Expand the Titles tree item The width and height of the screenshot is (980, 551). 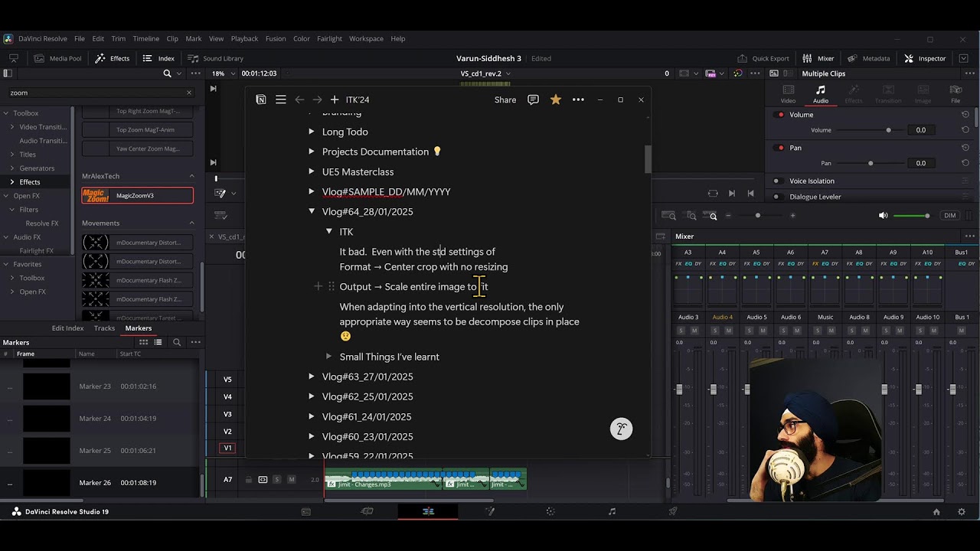[x=12, y=155]
